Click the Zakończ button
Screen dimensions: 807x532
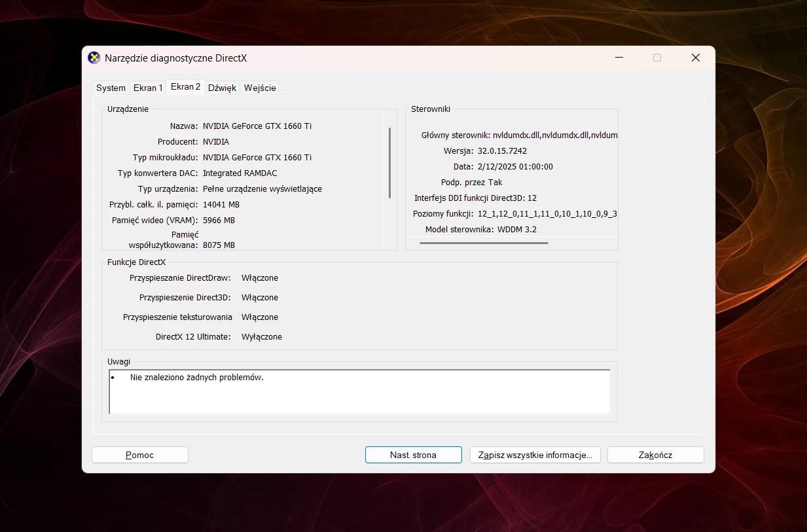pyautogui.click(x=656, y=455)
